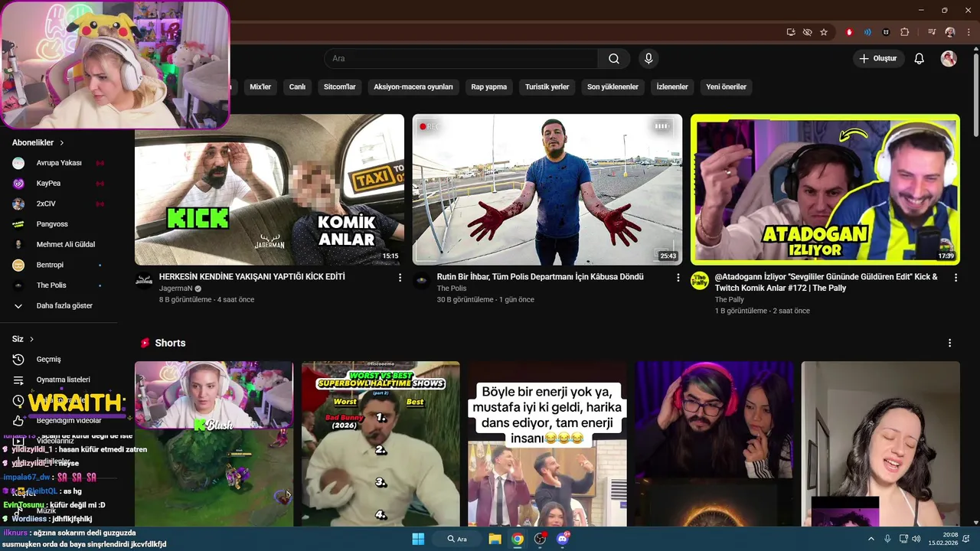This screenshot has height=551, width=980.
Task: Open options menu for The Pally video
Action: [955, 278]
